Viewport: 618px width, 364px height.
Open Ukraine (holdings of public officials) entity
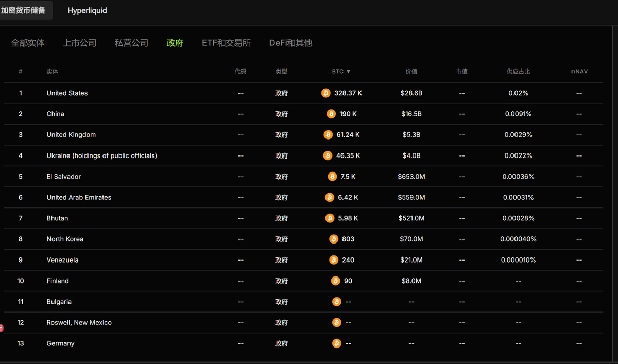click(x=101, y=155)
